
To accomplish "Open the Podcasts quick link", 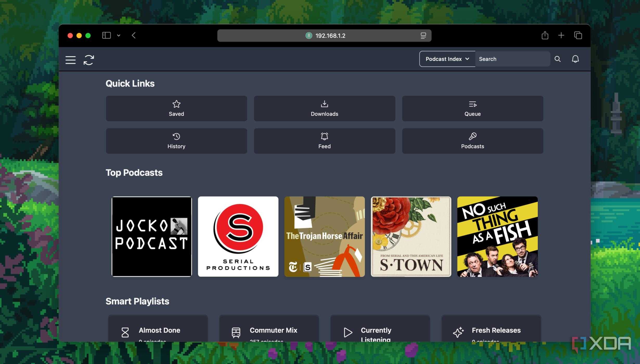I will [x=473, y=141].
